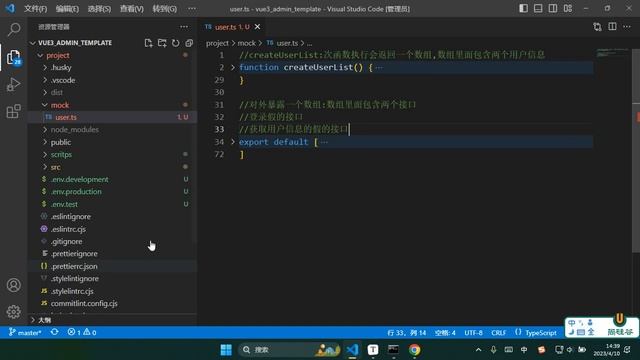Open the Explorer view icon
The width and height of the screenshot is (640, 360).
pos(14,57)
